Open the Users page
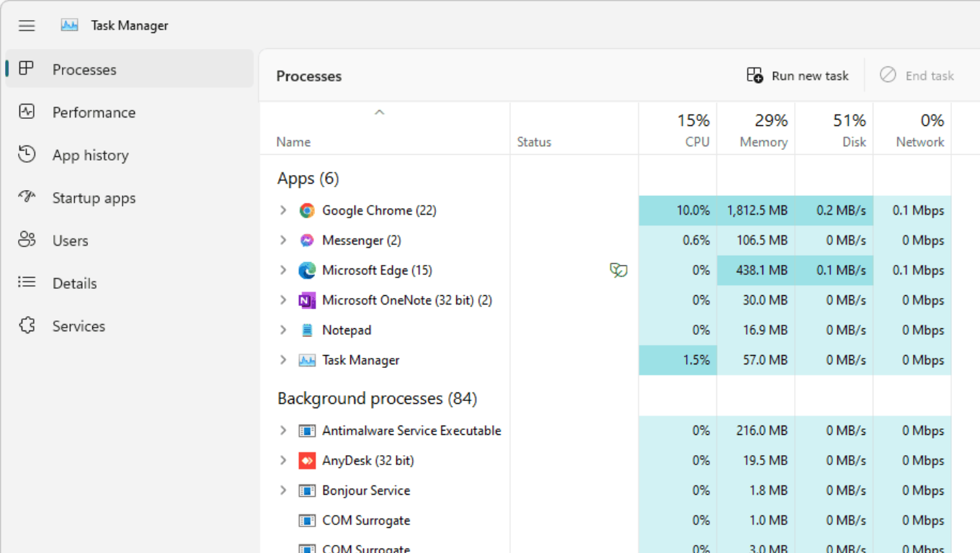The width and height of the screenshot is (980, 553). point(130,240)
